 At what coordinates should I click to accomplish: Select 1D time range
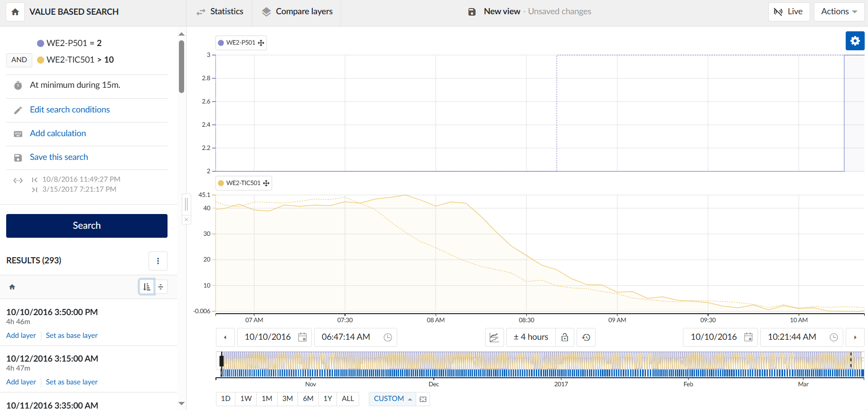click(x=226, y=399)
